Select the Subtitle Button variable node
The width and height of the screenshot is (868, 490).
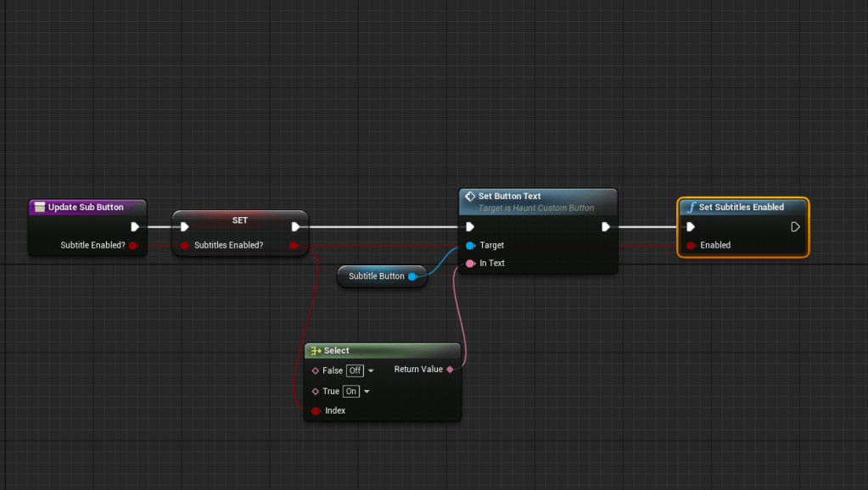376,276
